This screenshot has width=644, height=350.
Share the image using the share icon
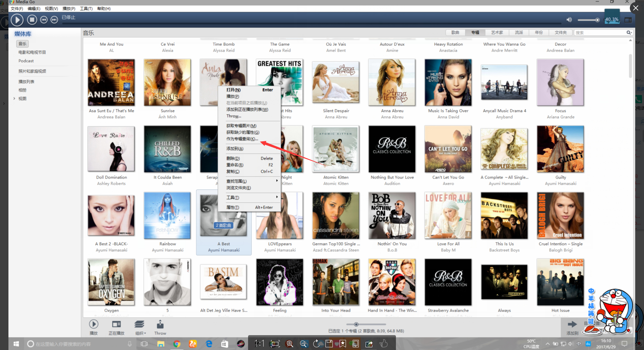click(369, 344)
